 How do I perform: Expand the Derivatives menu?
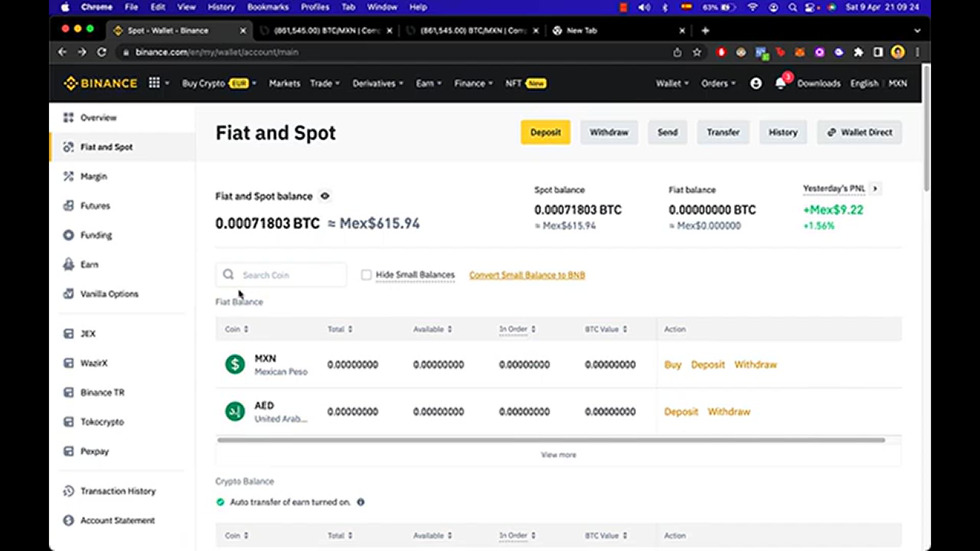pos(378,83)
